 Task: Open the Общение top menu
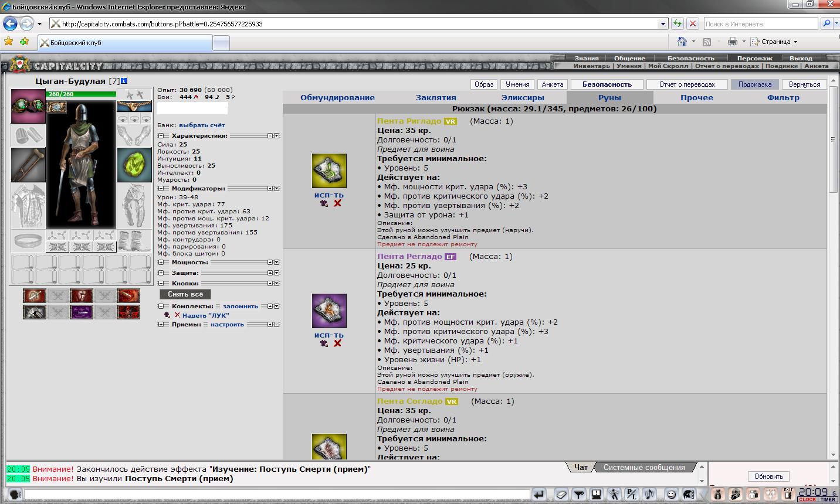tap(629, 59)
